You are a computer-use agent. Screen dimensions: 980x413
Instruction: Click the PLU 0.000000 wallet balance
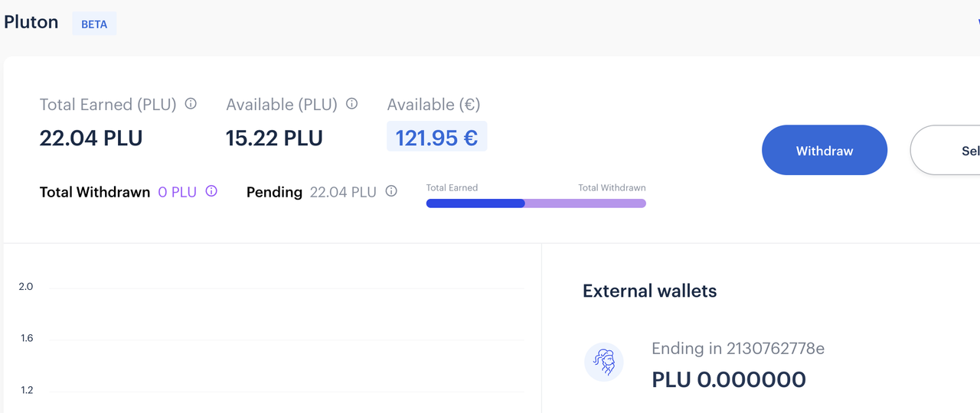[728, 379]
